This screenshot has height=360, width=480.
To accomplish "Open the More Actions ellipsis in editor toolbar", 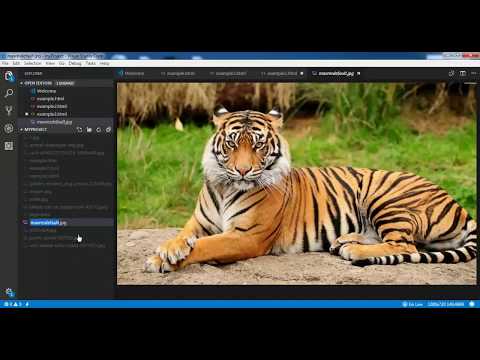I will pyautogui.click(x=474, y=73).
